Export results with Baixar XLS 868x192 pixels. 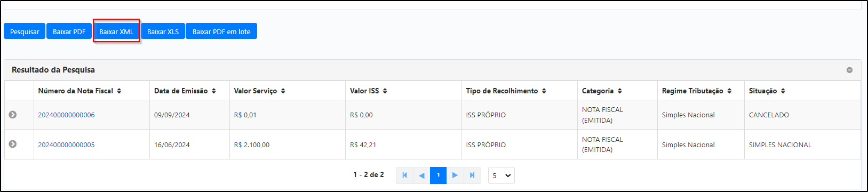pyautogui.click(x=163, y=31)
